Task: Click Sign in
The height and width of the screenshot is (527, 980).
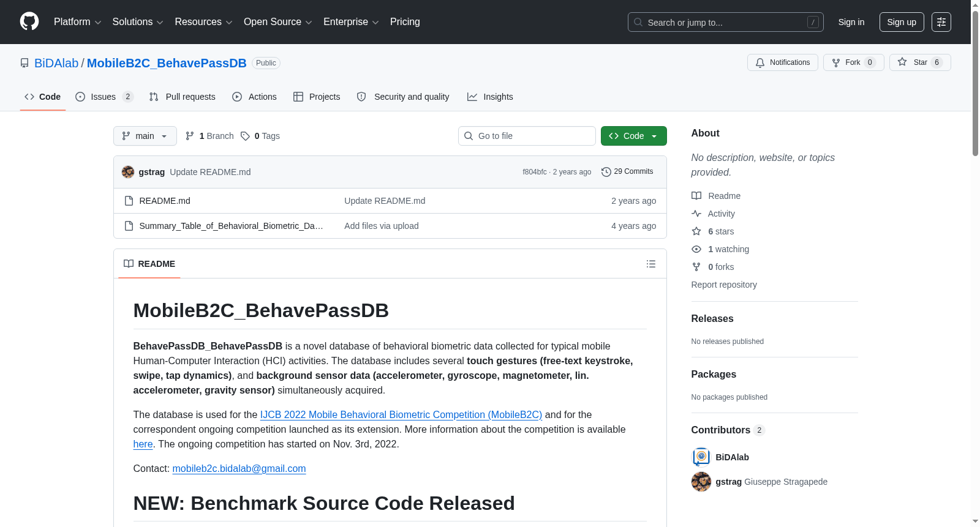Action: coord(851,22)
